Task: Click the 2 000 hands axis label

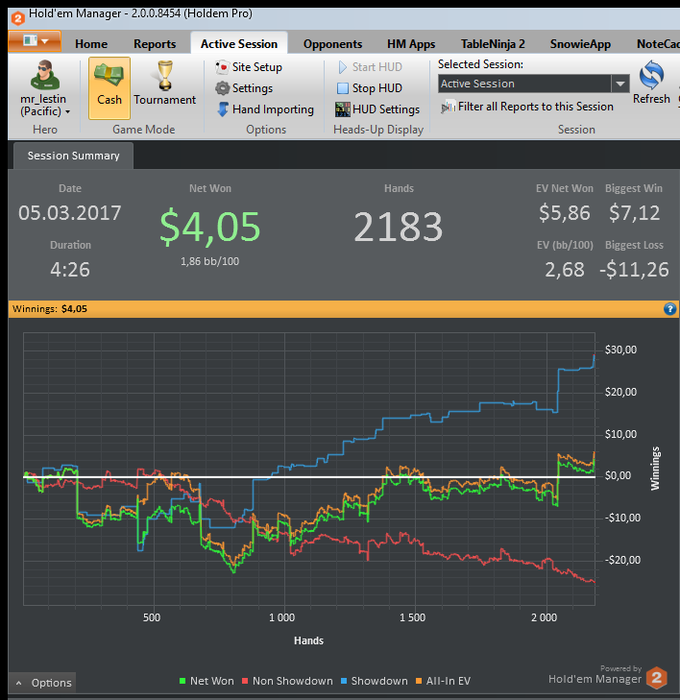Action: pos(544,618)
